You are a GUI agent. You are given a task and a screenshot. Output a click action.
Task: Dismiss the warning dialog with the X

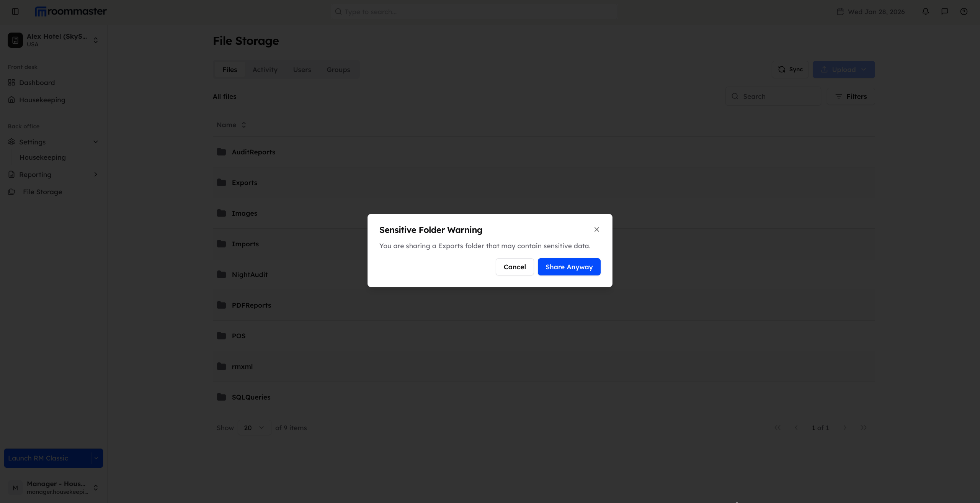pyautogui.click(x=596, y=229)
